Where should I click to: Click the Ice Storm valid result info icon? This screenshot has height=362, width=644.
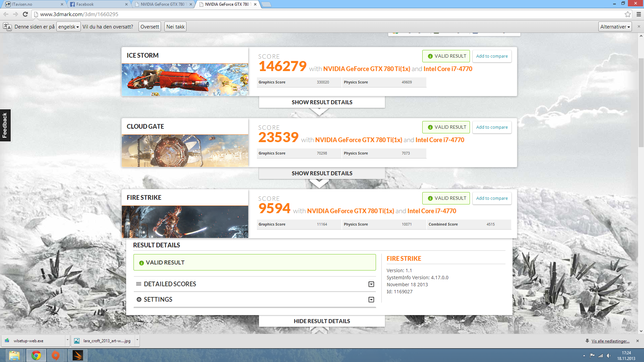430,56
